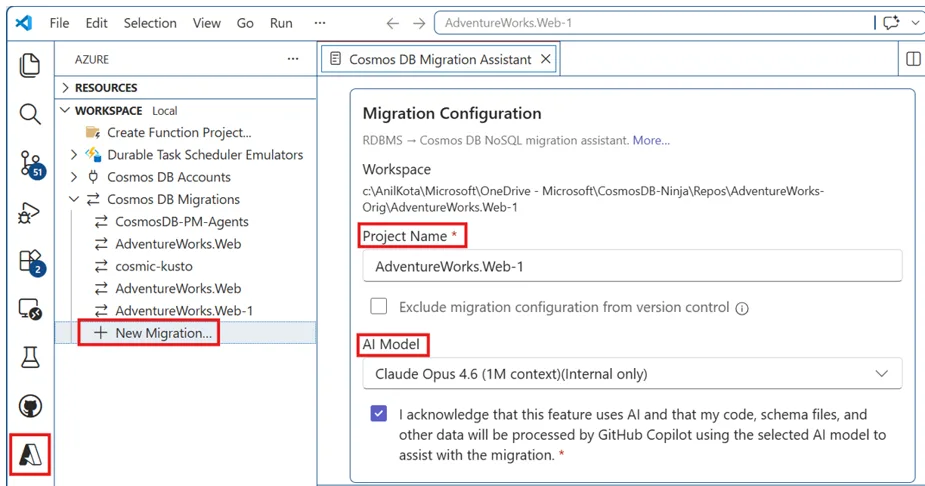
Task: Open the Extensions view with 2 badge
Action: [32, 262]
